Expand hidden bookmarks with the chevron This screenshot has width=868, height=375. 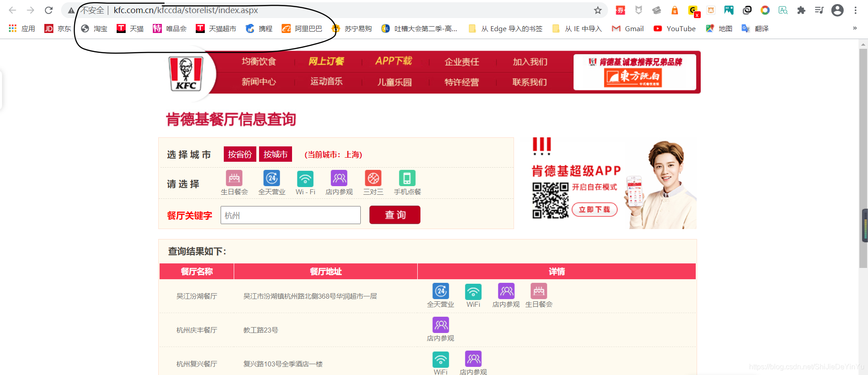point(854,28)
